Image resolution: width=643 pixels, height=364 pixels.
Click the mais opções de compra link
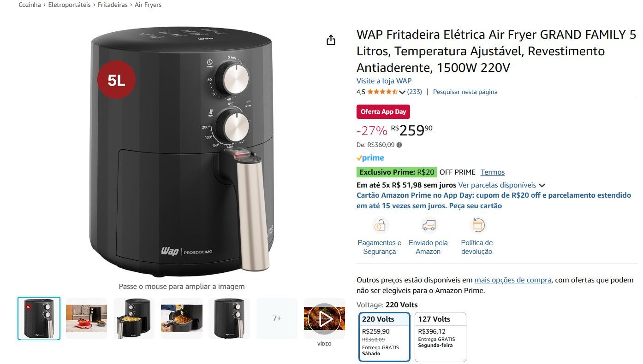tap(513, 280)
